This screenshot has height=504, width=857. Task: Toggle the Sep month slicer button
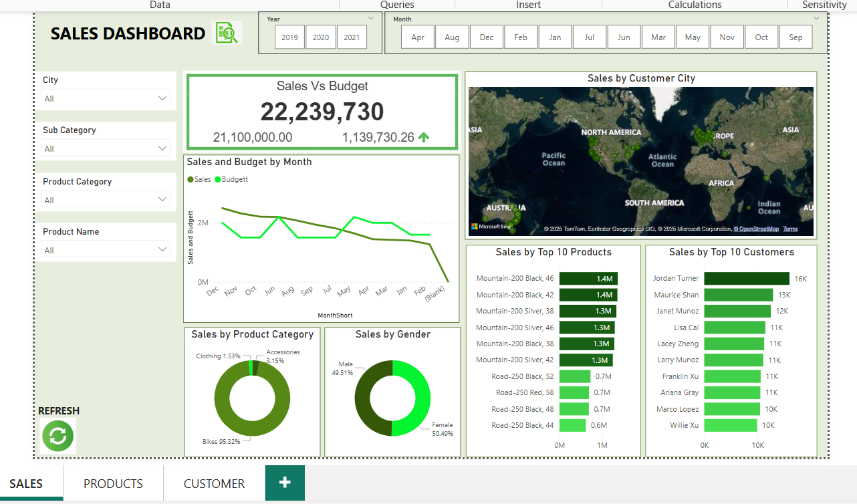[x=795, y=37]
